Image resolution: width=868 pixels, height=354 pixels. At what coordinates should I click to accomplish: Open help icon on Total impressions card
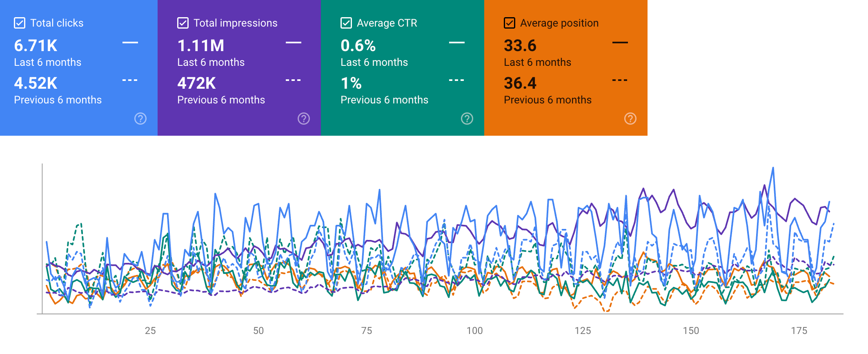pyautogui.click(x=304, y=119)
